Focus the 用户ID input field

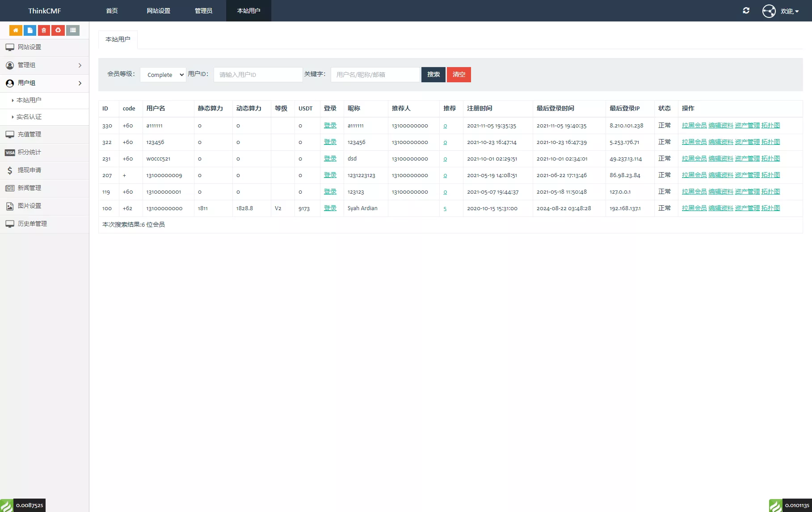(x=258, y=75)
